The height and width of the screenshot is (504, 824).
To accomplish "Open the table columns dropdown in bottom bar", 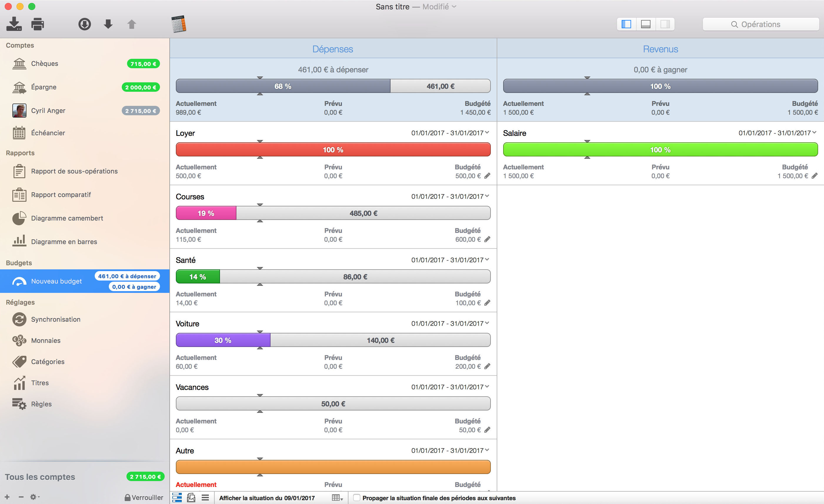I will point(337,498).
